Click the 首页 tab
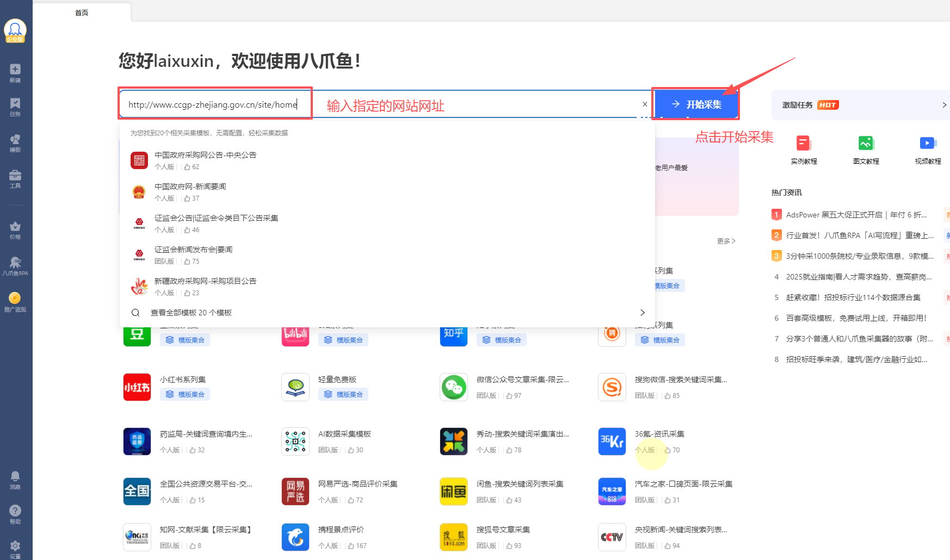Viewport: 950px width, 560px height. [x=82, y=13]
